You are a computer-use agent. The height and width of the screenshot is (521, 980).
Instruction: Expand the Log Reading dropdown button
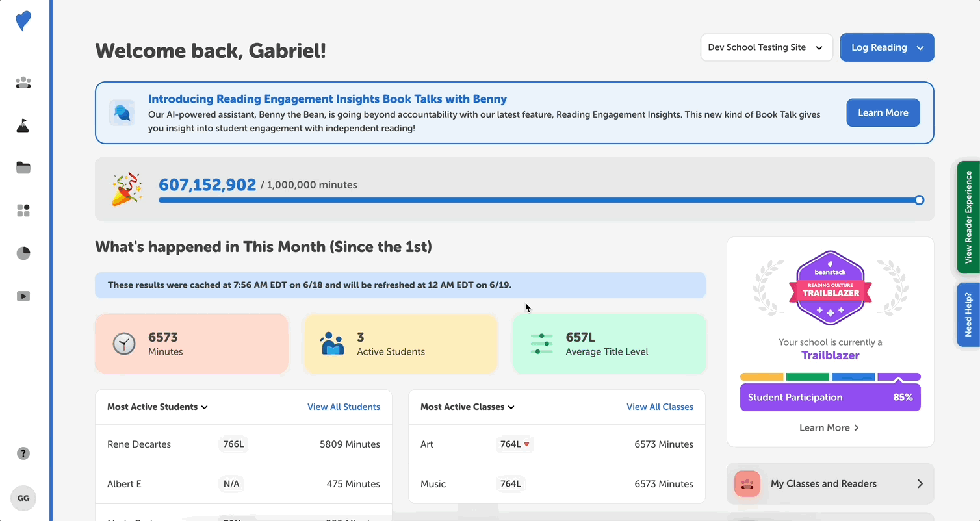[886, 47]
